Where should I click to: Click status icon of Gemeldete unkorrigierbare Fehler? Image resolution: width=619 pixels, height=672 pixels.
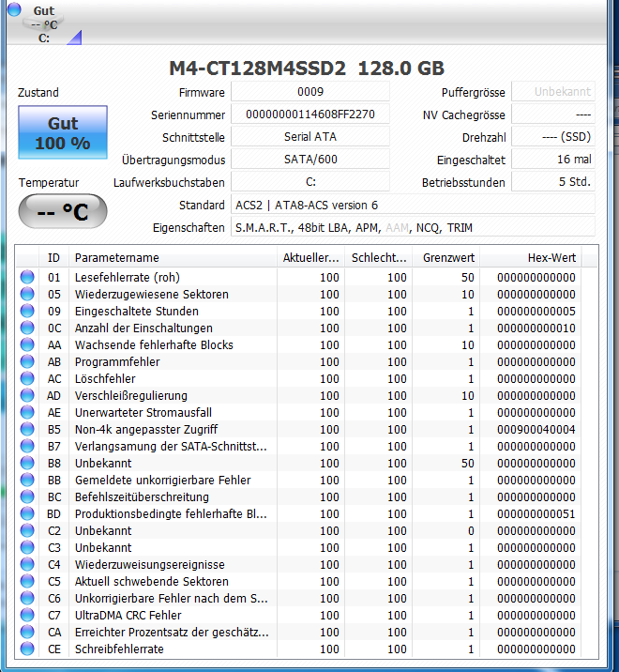pos(27,480)
